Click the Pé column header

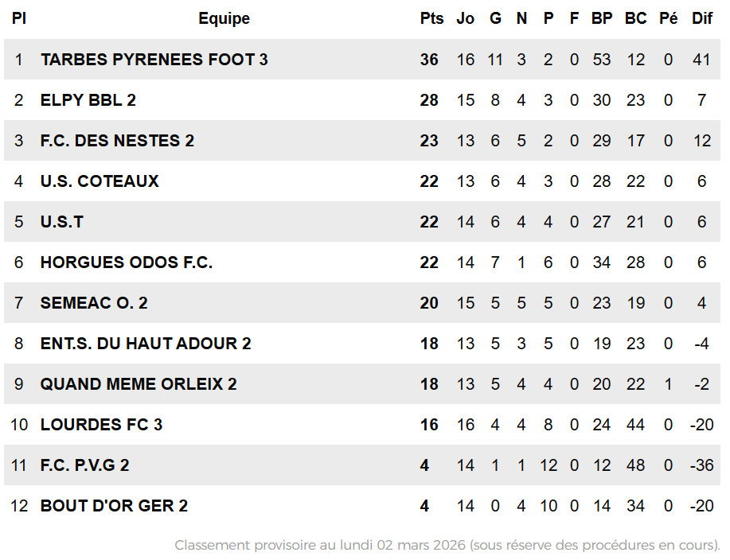pos(668,18)
